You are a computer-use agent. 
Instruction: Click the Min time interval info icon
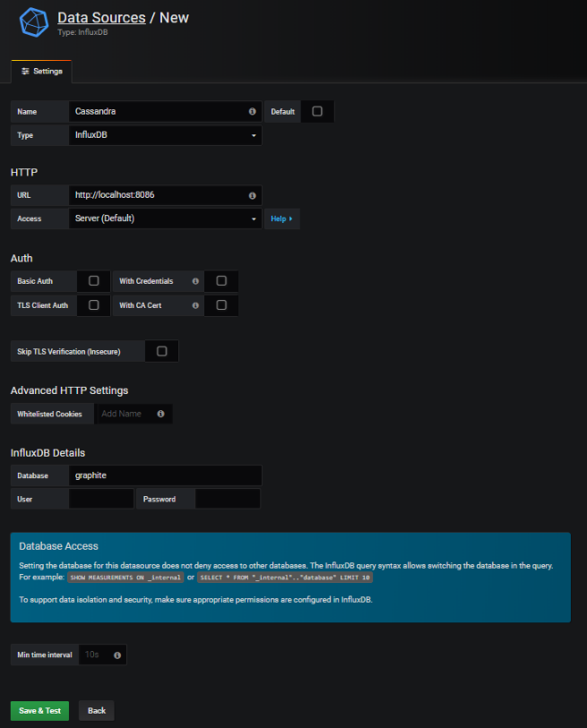(x=117, y=655)
